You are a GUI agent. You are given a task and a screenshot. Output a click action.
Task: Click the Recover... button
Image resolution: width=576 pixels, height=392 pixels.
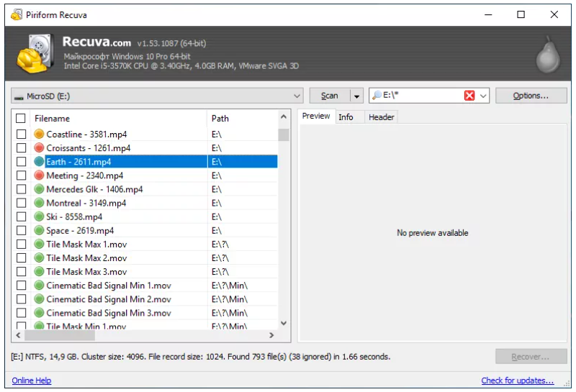[531, 357]
